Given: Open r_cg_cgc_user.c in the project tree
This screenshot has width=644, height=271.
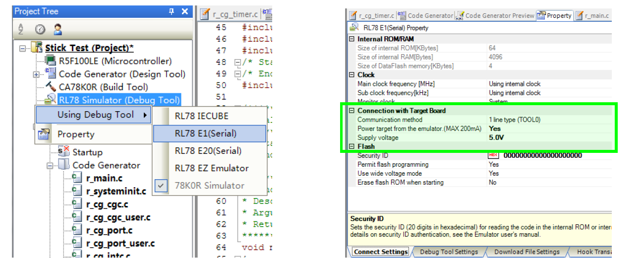Looking at the screenshot, I should coord(118,217).
